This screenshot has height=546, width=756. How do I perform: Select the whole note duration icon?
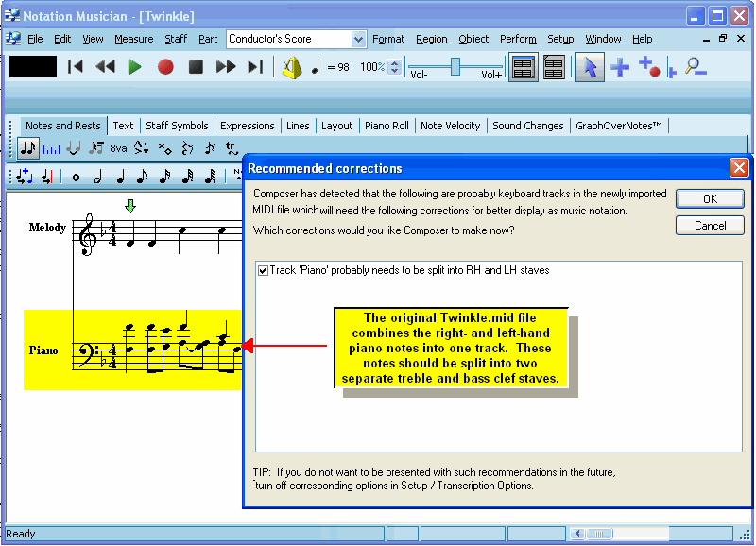(x=76, y=176)
